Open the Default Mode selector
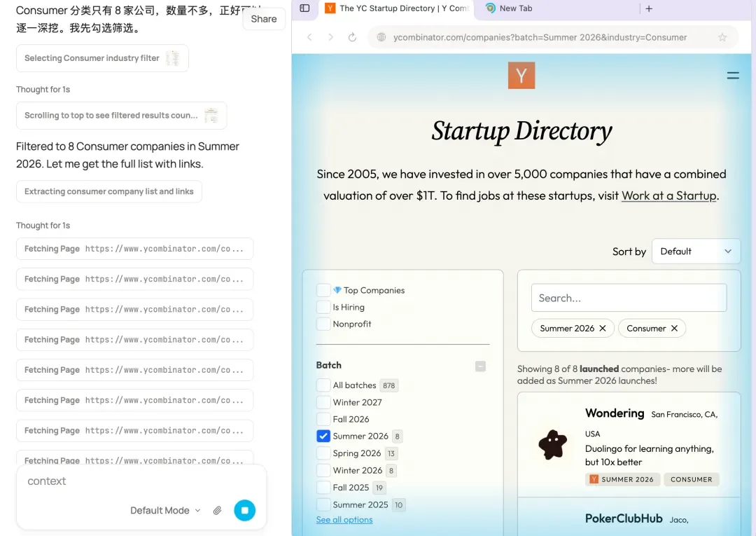Image resolution: width=756 pixels, height=536 pixels. point(165,511)
